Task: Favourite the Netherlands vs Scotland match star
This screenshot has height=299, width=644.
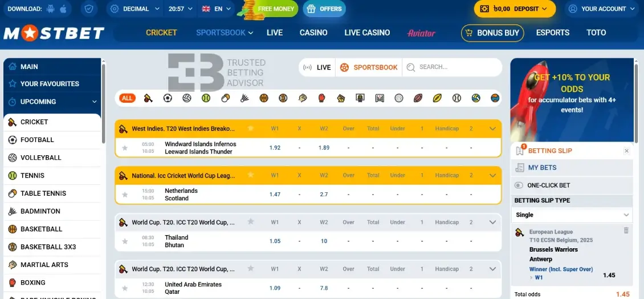Action: click(x=125, y=195)
